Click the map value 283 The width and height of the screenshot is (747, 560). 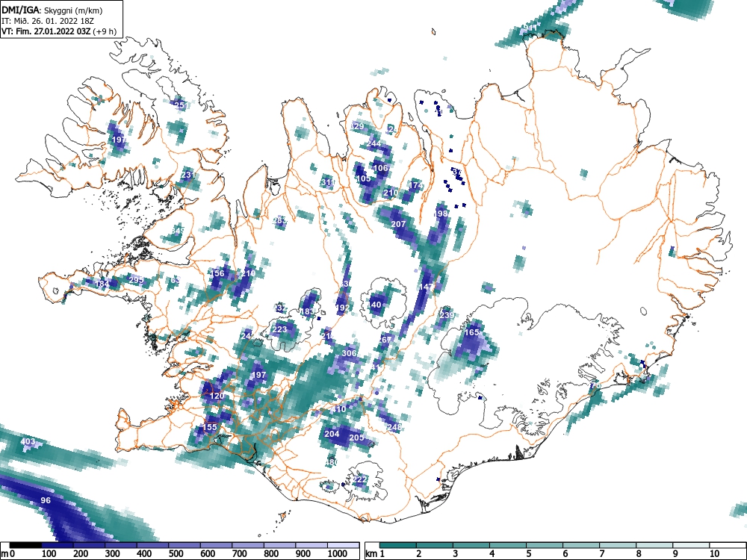click(279, 220)
